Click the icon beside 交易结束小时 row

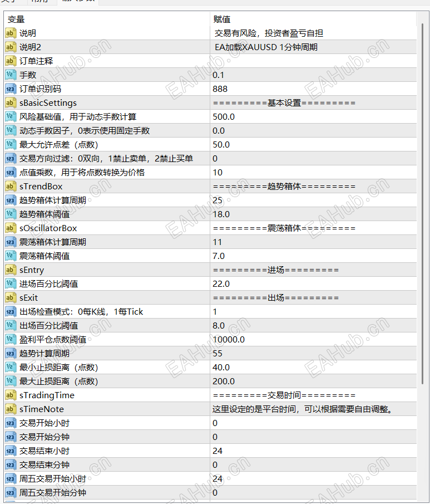click(x=10, y=451)
